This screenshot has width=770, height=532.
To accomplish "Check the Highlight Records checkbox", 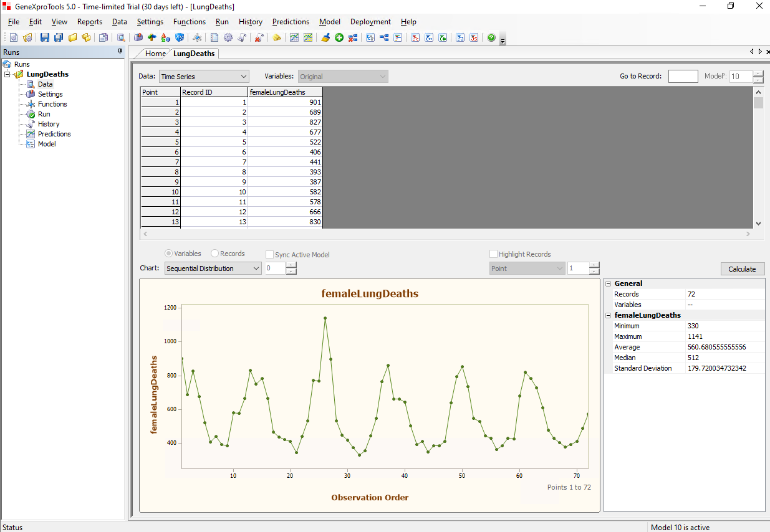I will (x=494, y=254).
